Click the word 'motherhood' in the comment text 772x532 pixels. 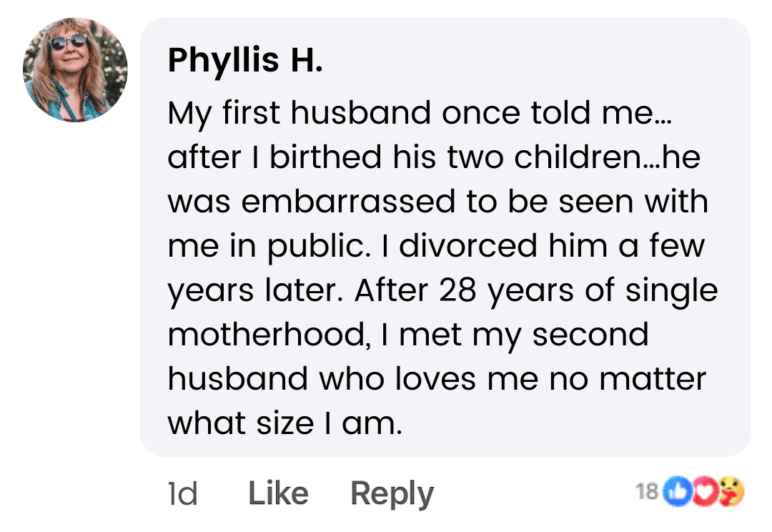click(268, 335)
